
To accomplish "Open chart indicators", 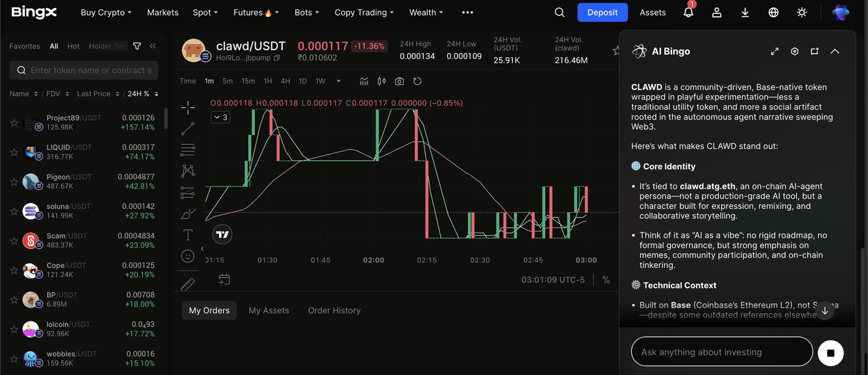I will tap(364, 81).
